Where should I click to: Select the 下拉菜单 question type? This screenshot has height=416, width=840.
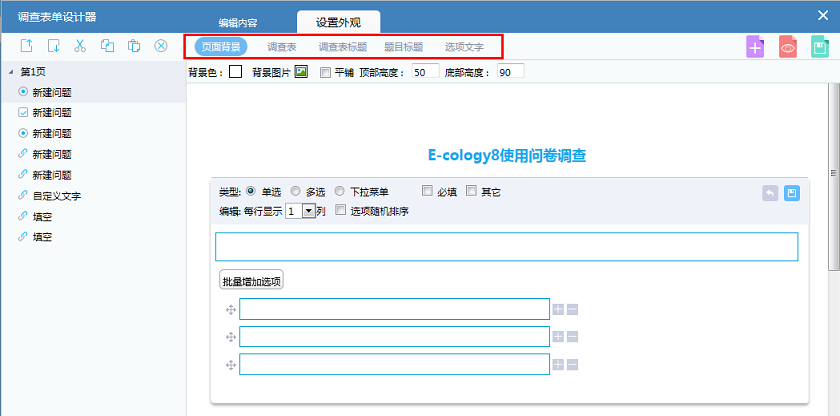click(340, 191)
